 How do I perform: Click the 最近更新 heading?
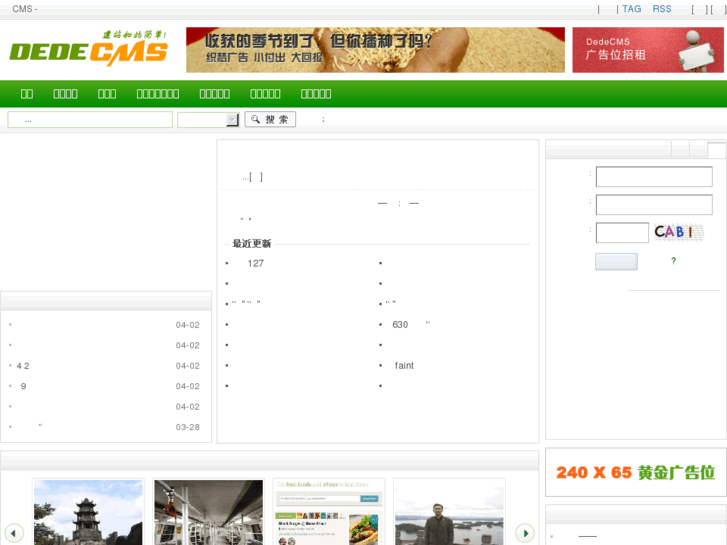tap(251, 244)
